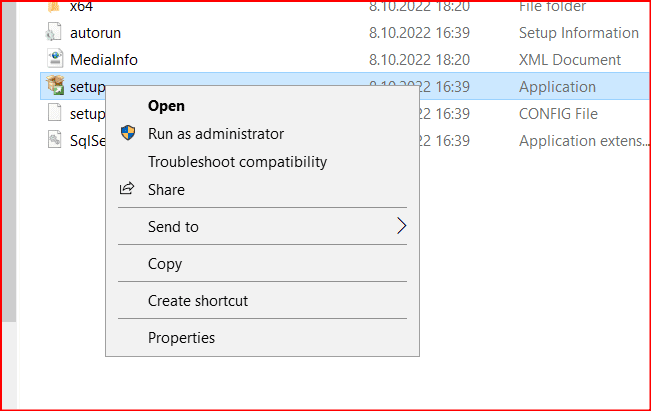651x411 pixels.
Task: Click the Setup Information type cell
Action: (x=578, y=33)
